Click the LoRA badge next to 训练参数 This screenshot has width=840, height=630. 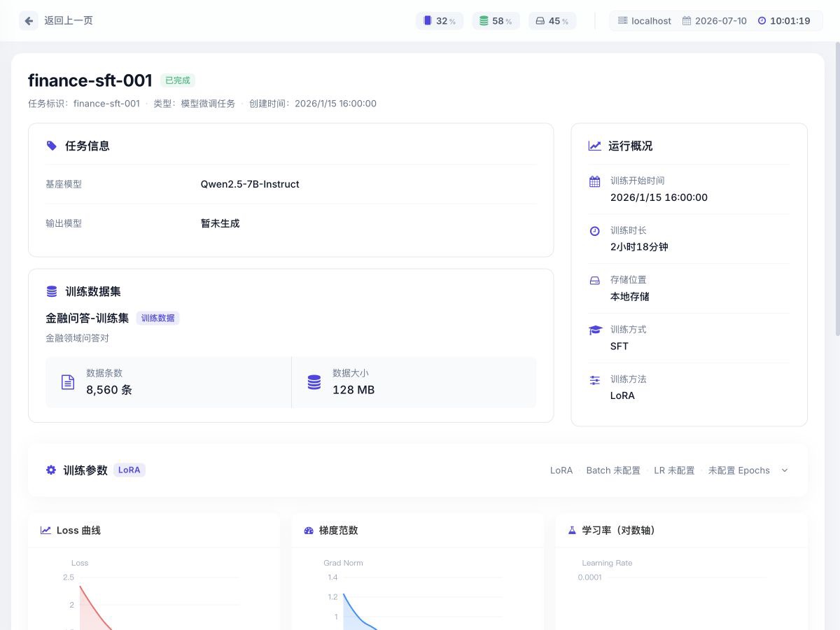pos(129,470)
